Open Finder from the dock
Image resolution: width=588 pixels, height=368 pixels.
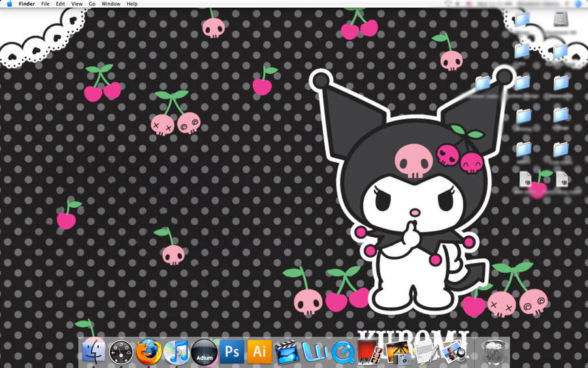pyautogui.click(x=93, y=352)
